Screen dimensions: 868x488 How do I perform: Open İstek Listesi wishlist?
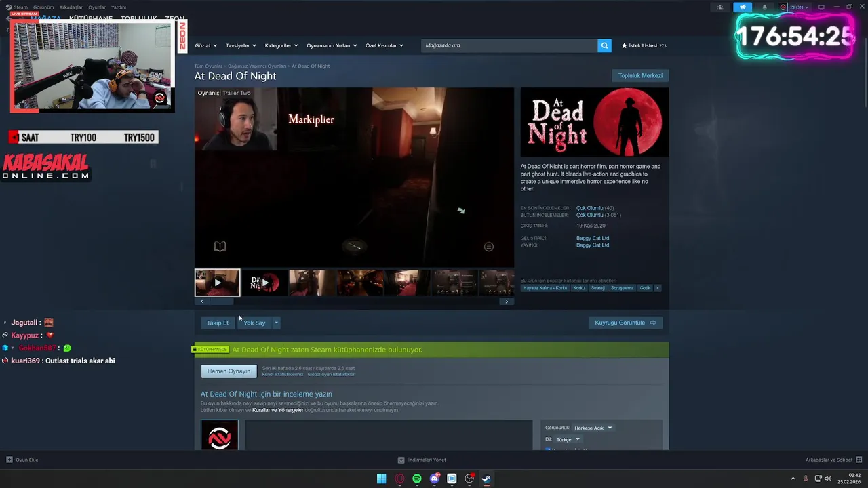tap(644, 45)
